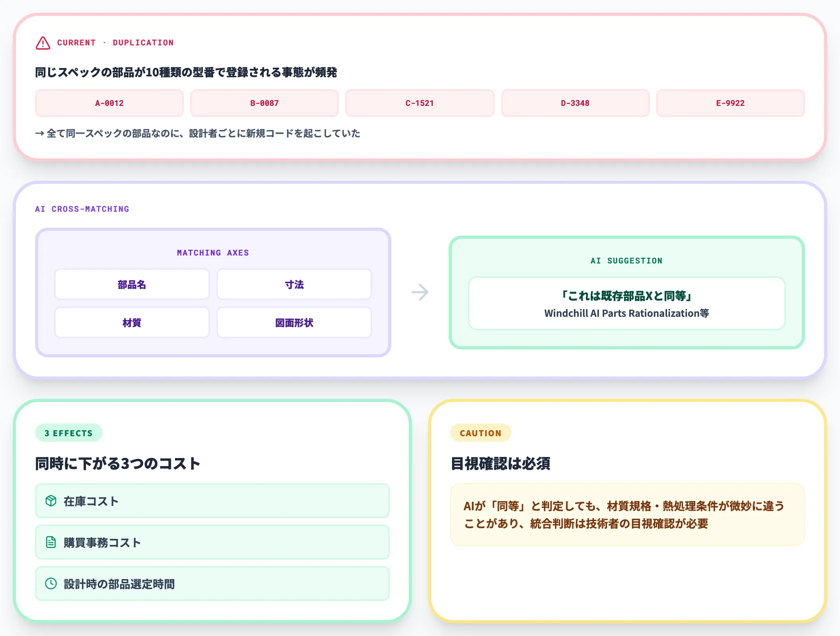
Task: Select the 購買事務コスト row
Action: point(212,542)
